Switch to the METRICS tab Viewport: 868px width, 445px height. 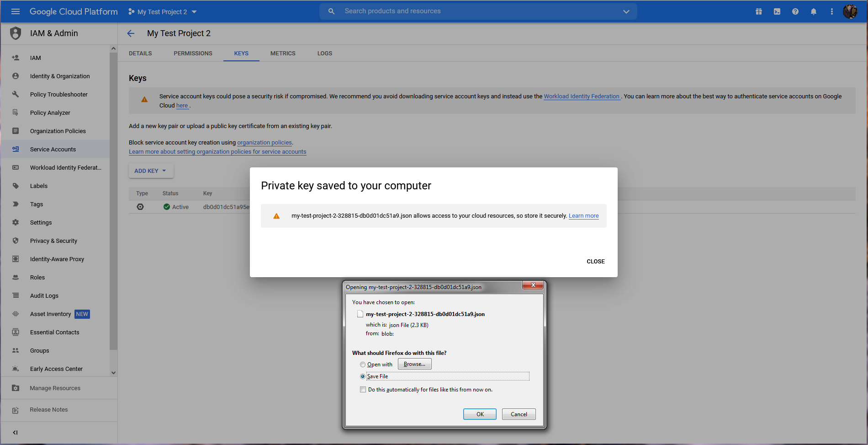(x=283, y=54)
